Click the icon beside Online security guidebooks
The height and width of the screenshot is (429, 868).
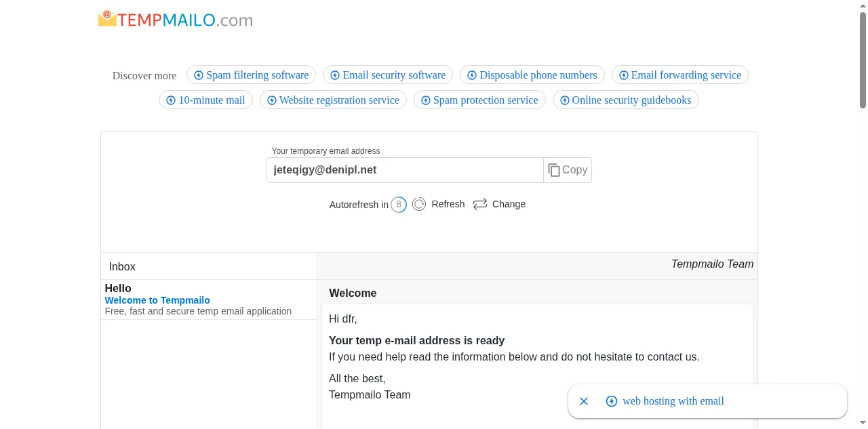coord(565,100)
